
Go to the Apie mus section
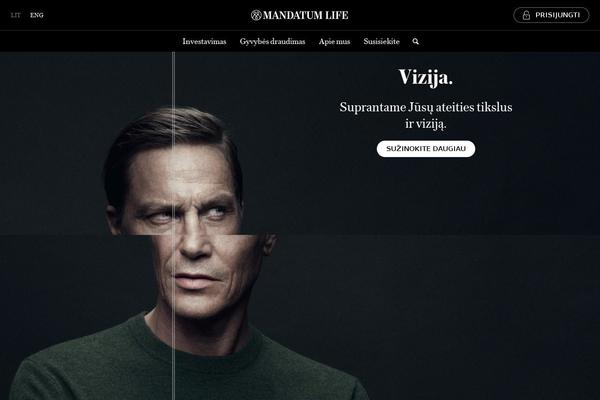tap(334, 41)
